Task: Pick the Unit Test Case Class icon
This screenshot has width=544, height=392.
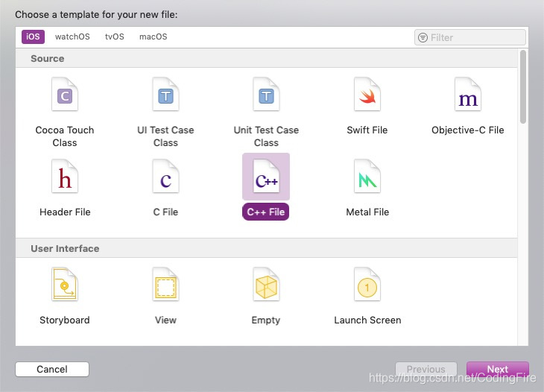Action: click(266, 95)
